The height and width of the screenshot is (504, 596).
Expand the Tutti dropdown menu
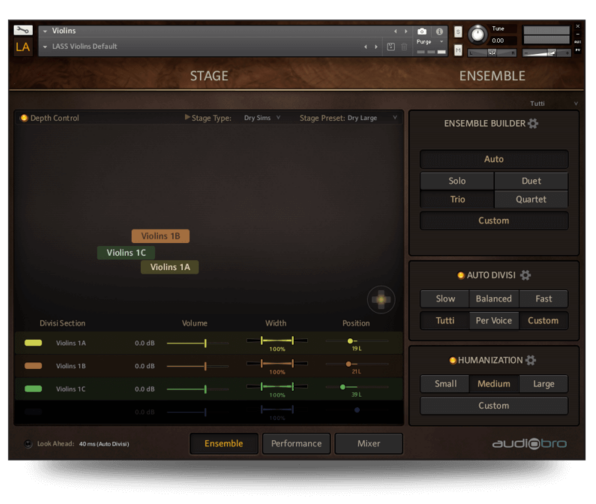click(553, 103)
